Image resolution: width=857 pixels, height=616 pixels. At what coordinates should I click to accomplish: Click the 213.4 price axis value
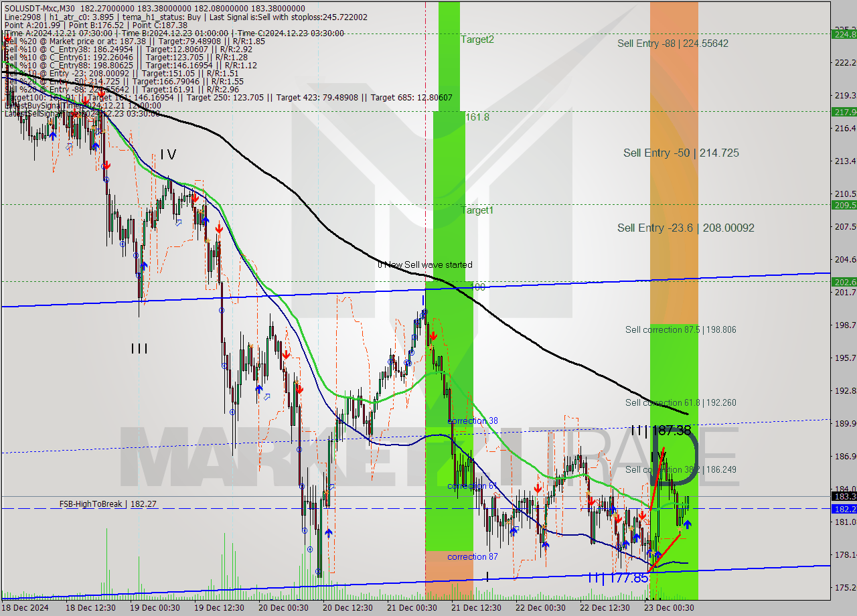pos(845,161)
